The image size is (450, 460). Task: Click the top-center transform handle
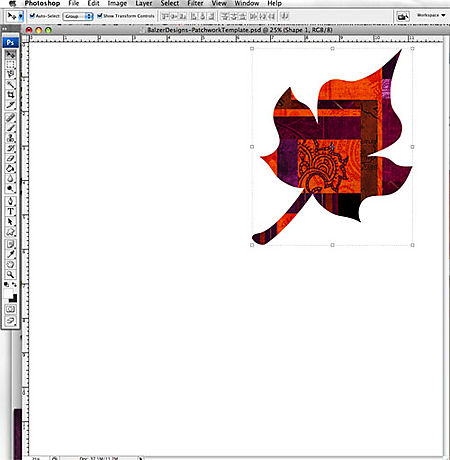click(x=332, y=49)
